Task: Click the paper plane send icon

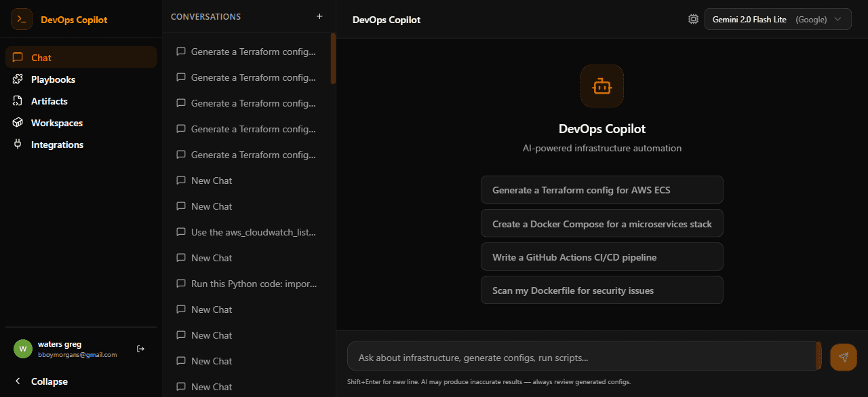Action: [843, 356]
